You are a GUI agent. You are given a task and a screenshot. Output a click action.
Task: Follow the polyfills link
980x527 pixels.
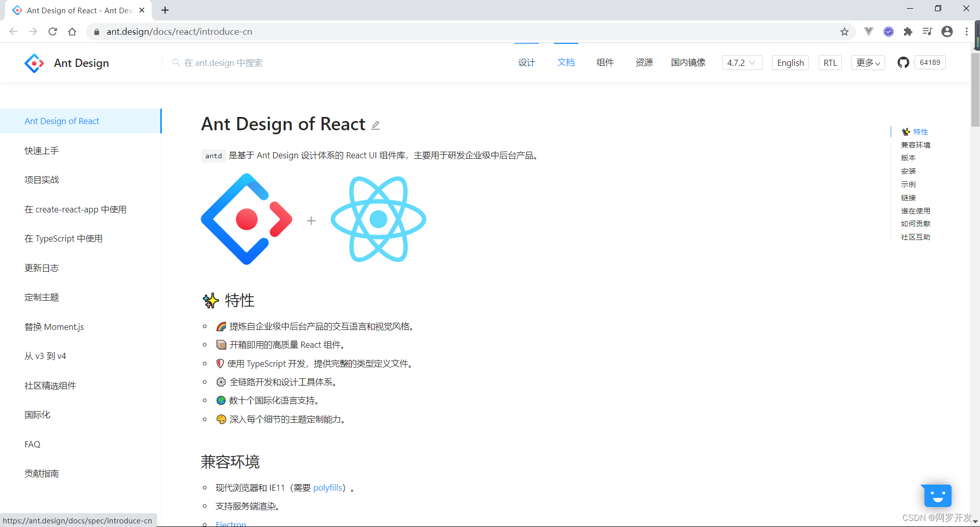[x=327, y=488]
